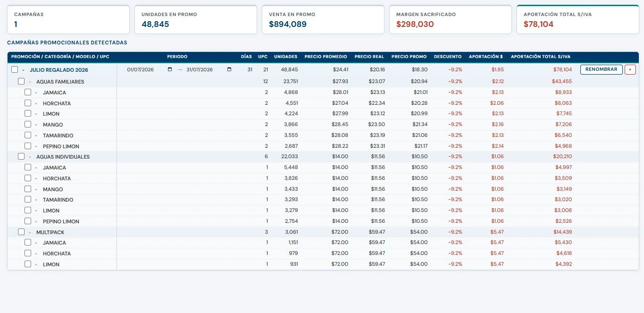Check the Tamarindo row with 3,293 units
The image size is (644, 313).
pyautogui.click(x=28, y=199)
